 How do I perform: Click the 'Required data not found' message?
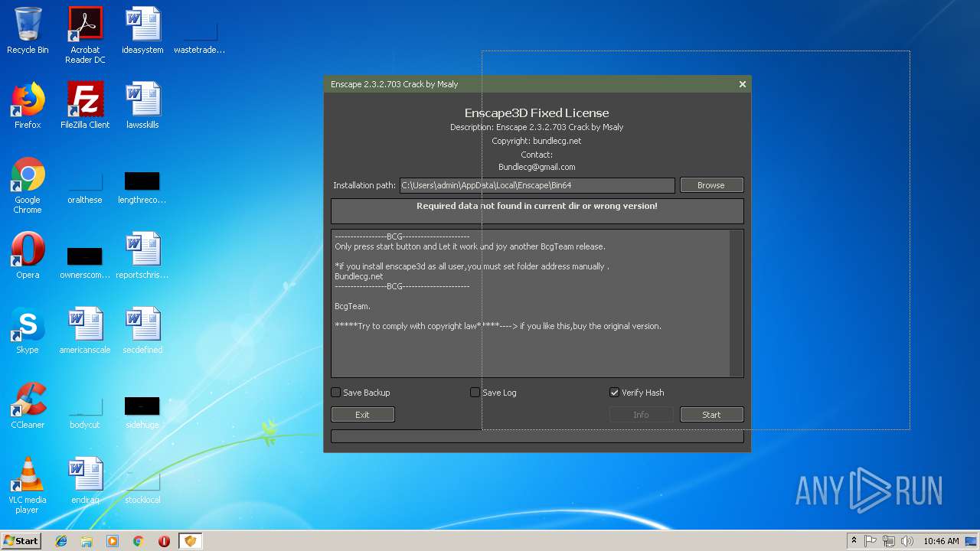(x=537, y=206)
